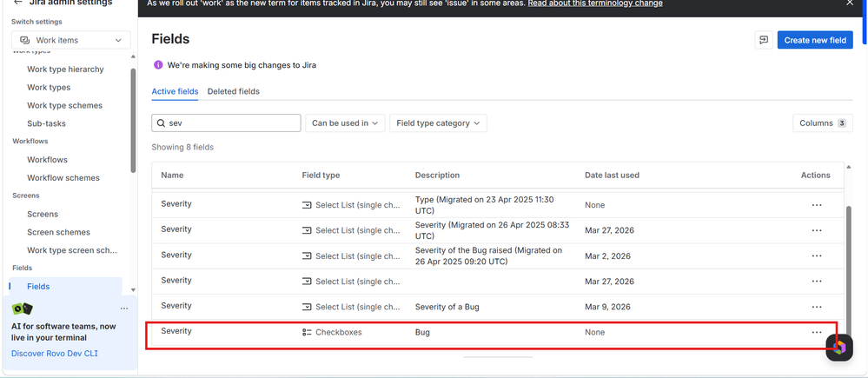868x378 pixels.
Task: Click 'Severity of the Bug raised' description text
Action: coord(489,255)
